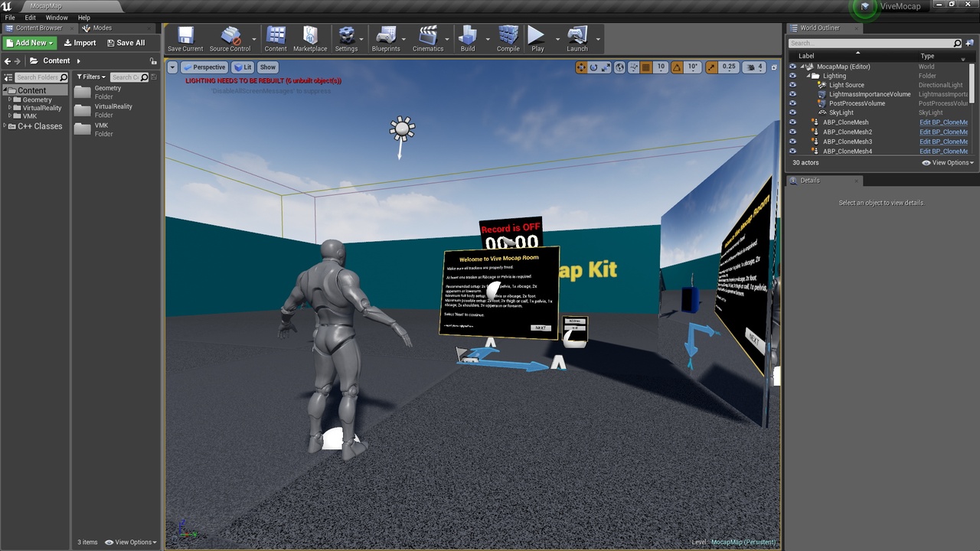Select the scale gizmo mode icon
Viewport: 980px width, 551px height.
606,67
